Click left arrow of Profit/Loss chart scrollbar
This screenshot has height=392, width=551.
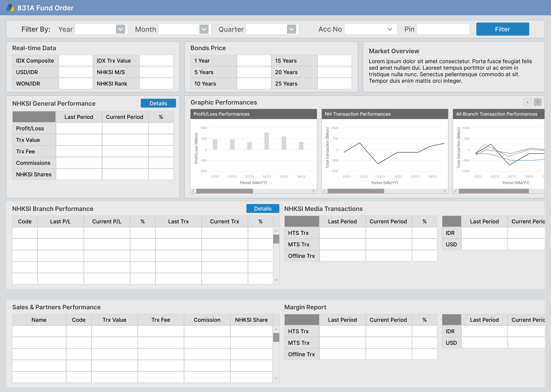pyautogui.click(x=193, y=191)
